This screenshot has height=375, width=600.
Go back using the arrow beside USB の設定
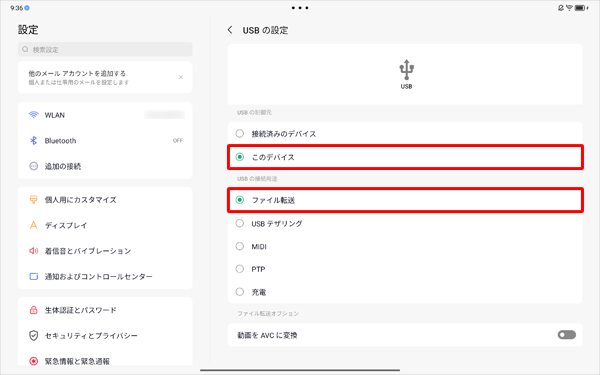tap(230, 30)
